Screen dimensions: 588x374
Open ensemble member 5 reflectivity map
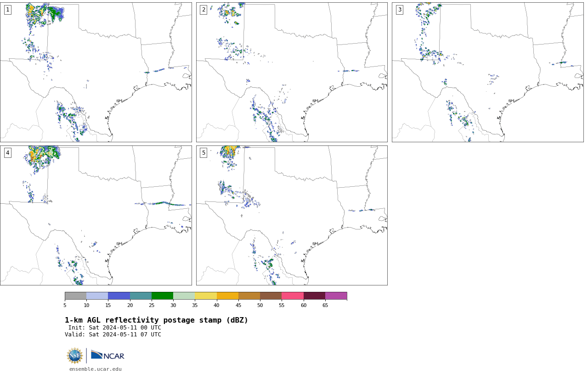coord(292,215)
